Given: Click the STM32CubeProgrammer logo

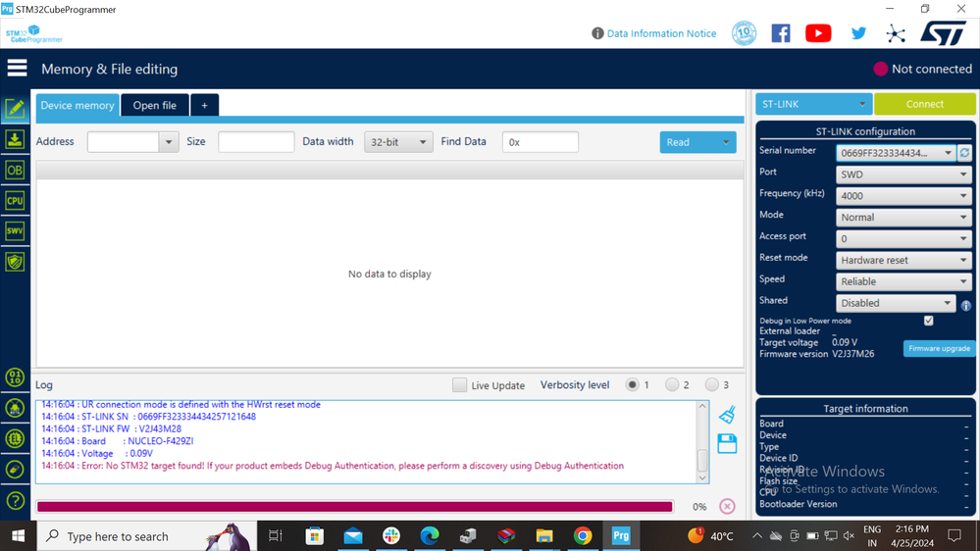Looking at the screenshot, I should (x=34, y=34).
